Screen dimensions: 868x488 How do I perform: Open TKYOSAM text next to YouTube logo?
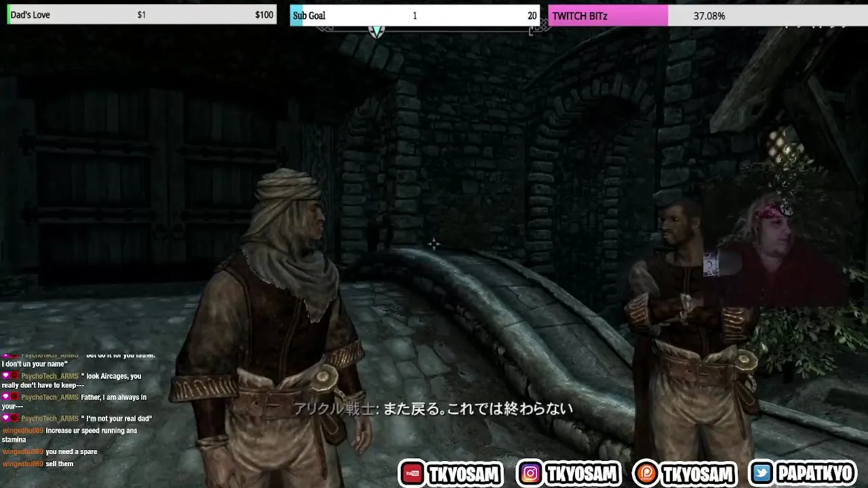tap(465, 474)
